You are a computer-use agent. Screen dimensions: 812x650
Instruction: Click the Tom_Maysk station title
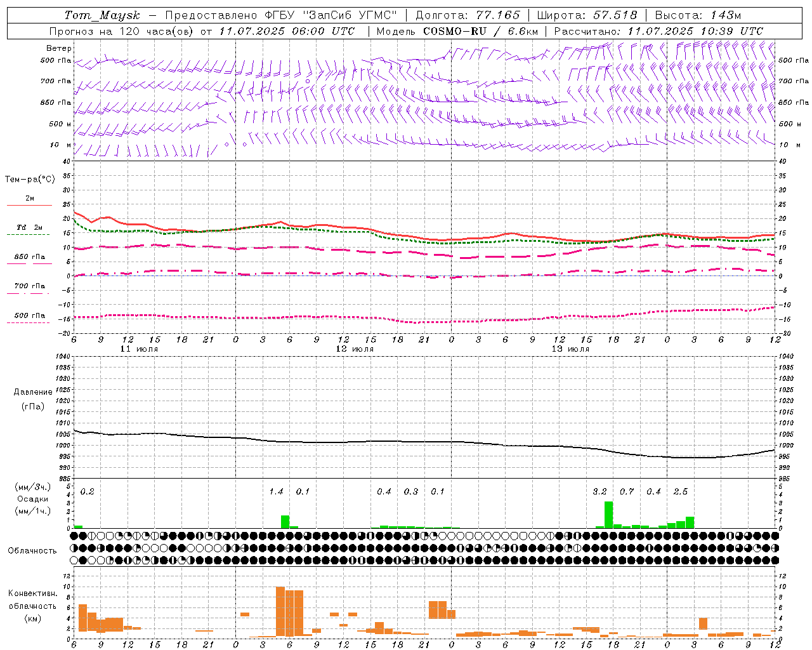click(102, 15)
